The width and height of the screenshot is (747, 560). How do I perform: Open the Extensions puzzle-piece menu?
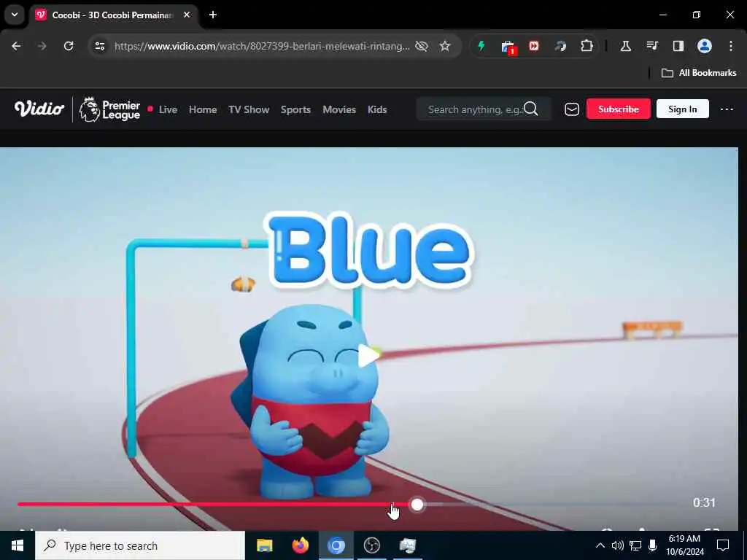click(x=587, y=46)
